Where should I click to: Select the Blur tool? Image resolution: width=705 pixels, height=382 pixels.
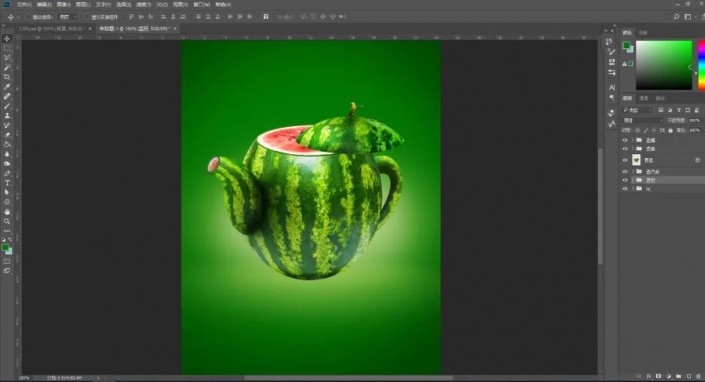click(x=7, y=154)
